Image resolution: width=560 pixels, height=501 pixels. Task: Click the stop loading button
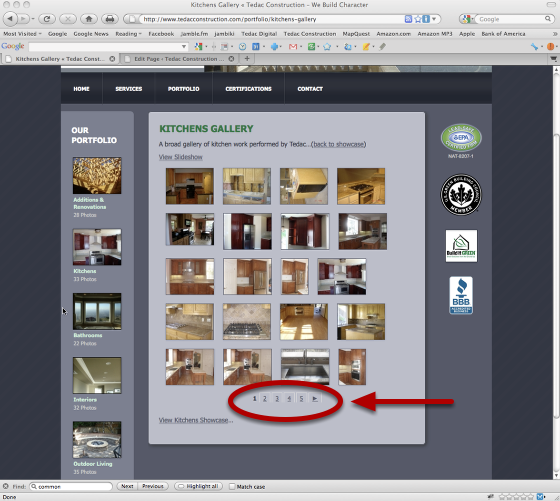[68, 19]
